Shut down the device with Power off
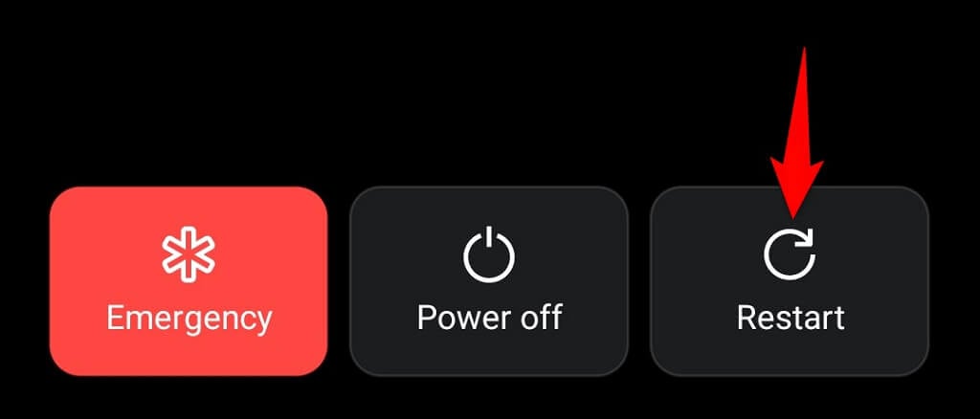Screen dimensions: 980x419 [489, 281]
